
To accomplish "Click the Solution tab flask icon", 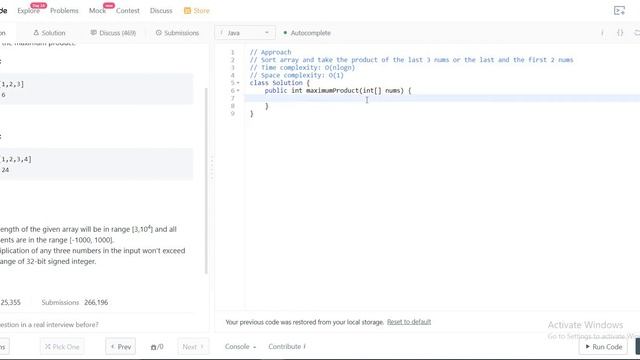I will click(36, 33).
